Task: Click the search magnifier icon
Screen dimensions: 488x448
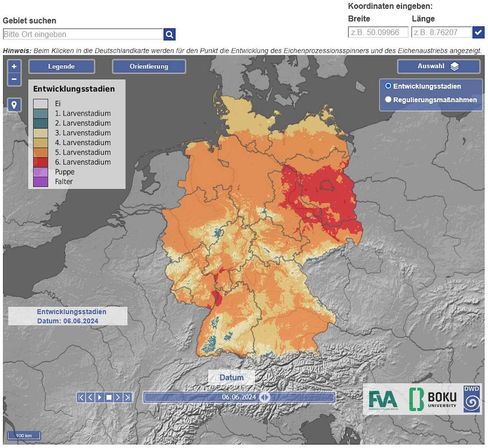Action: point(169,34)
